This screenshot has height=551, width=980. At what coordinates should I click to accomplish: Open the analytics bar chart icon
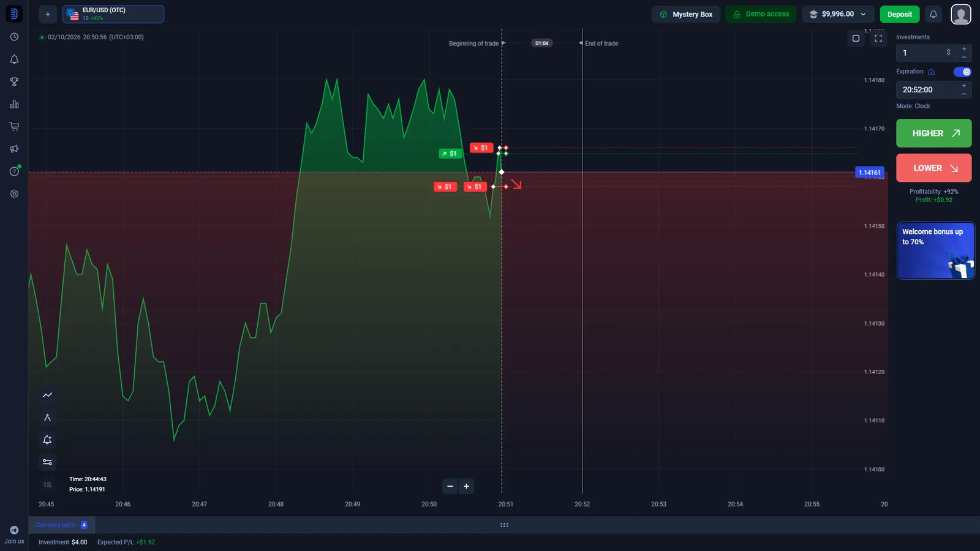click(14, 104)
